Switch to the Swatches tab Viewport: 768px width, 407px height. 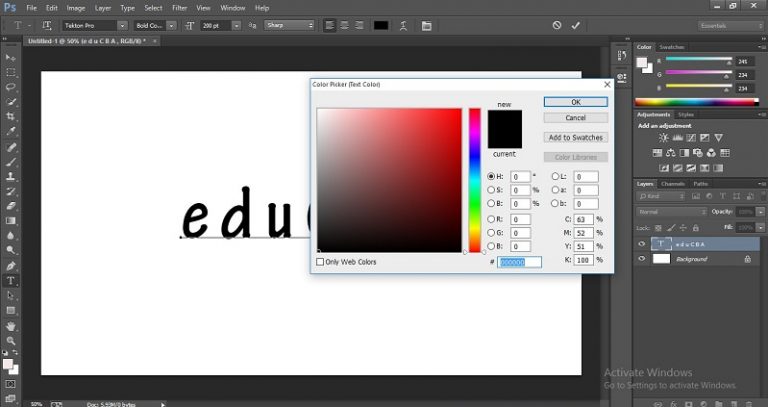[x=671, y=47]
